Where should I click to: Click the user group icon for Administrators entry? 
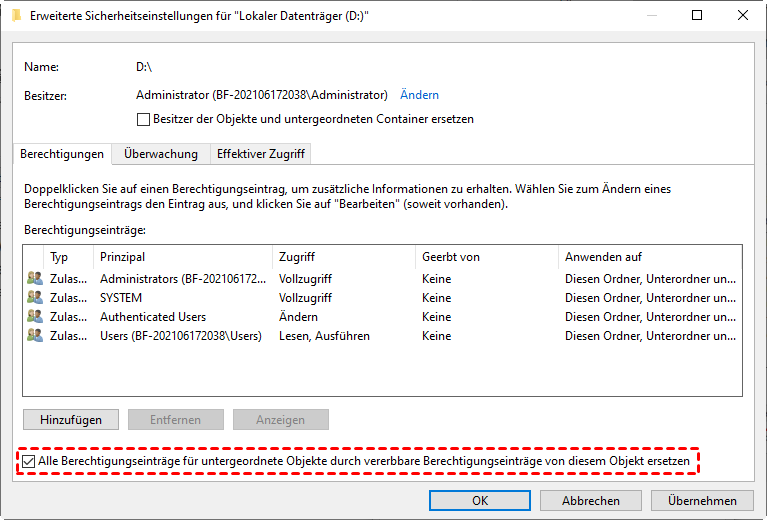click(35, 278)
